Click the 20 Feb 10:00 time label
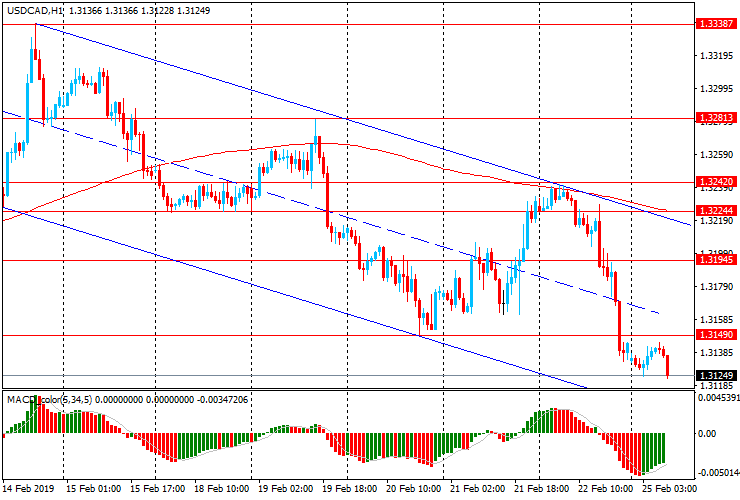 pos(414,489)
